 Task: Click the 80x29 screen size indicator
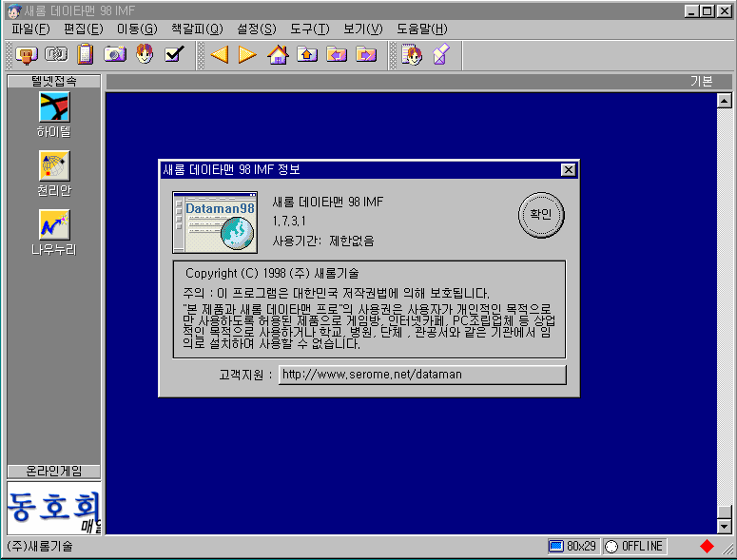click(x=573, y=547)
